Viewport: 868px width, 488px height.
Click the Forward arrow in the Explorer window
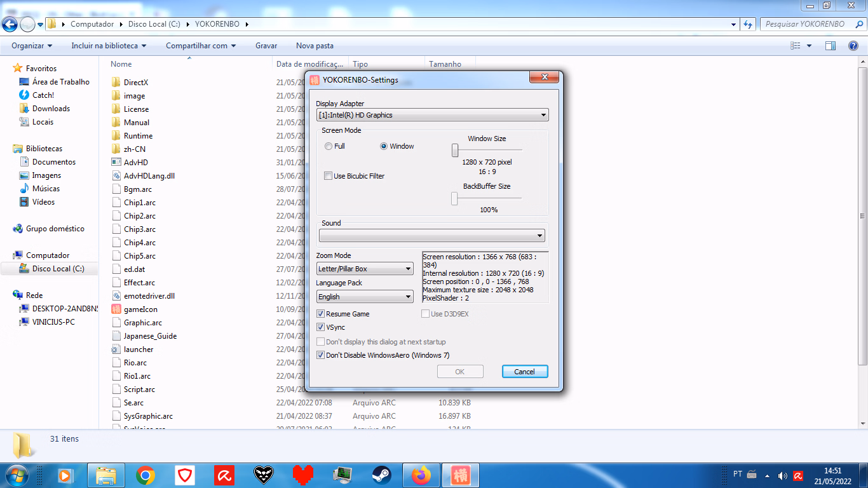(27, 24)
